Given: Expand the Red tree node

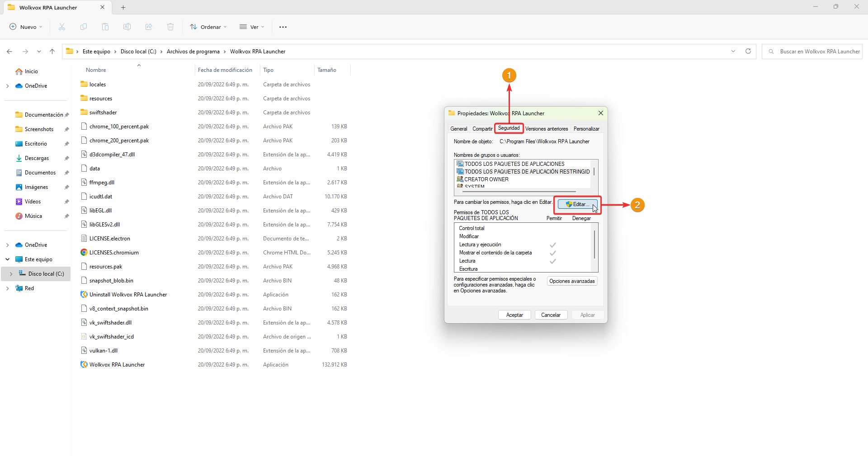Looking at the screenshot, I should click(x=7, y=288).
